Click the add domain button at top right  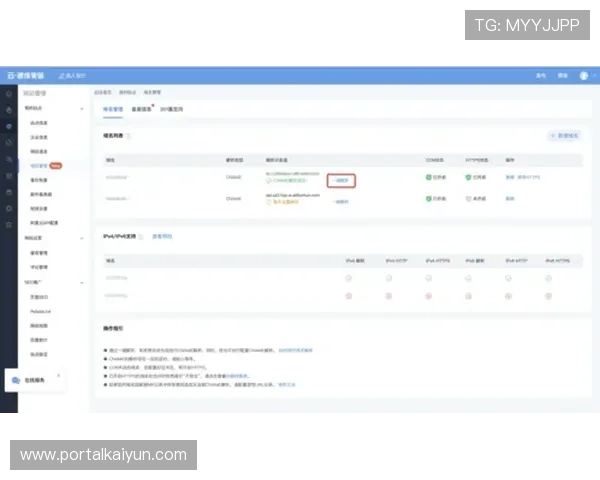tap(564, 135)
